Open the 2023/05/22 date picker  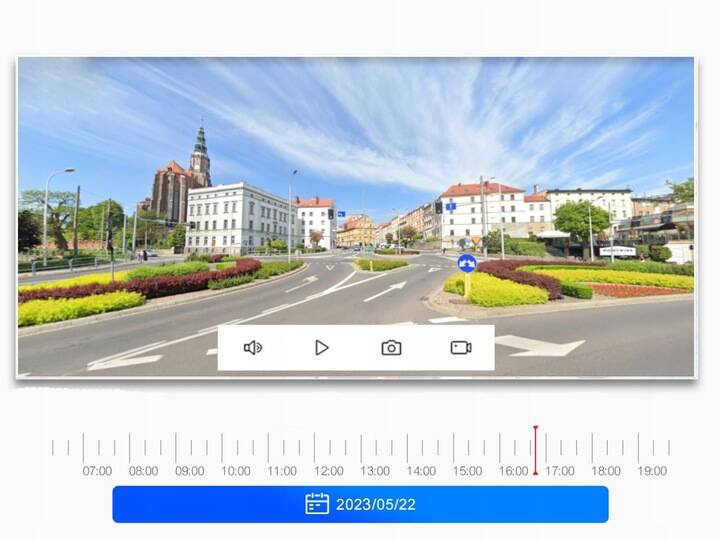360,504
